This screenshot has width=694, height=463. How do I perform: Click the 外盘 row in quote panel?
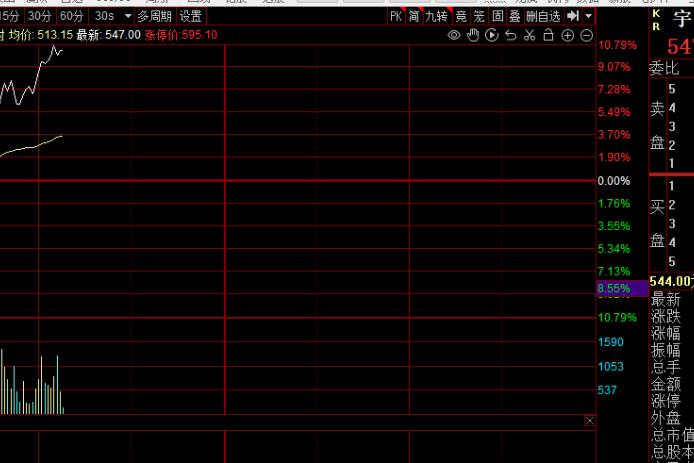pyautogui.click(x=666, y=418)
